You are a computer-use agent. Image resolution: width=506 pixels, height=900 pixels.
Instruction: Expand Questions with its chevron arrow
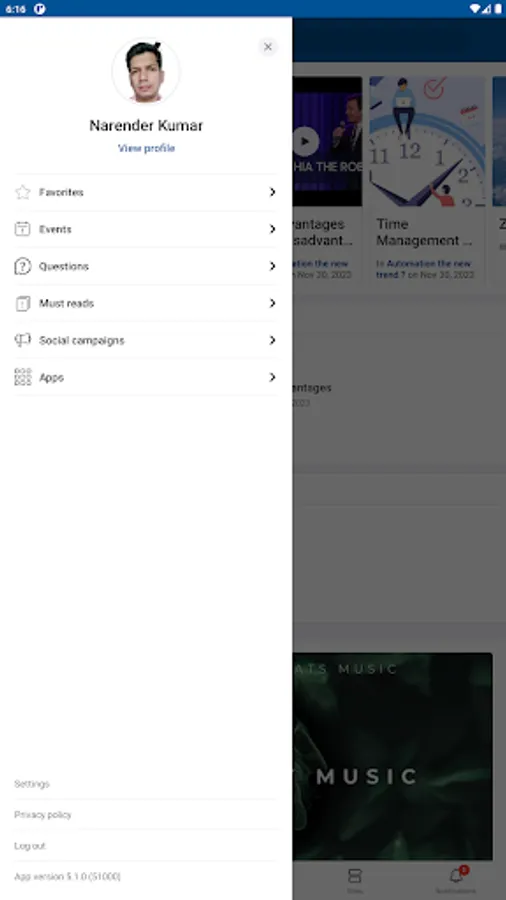click(273, 266)
